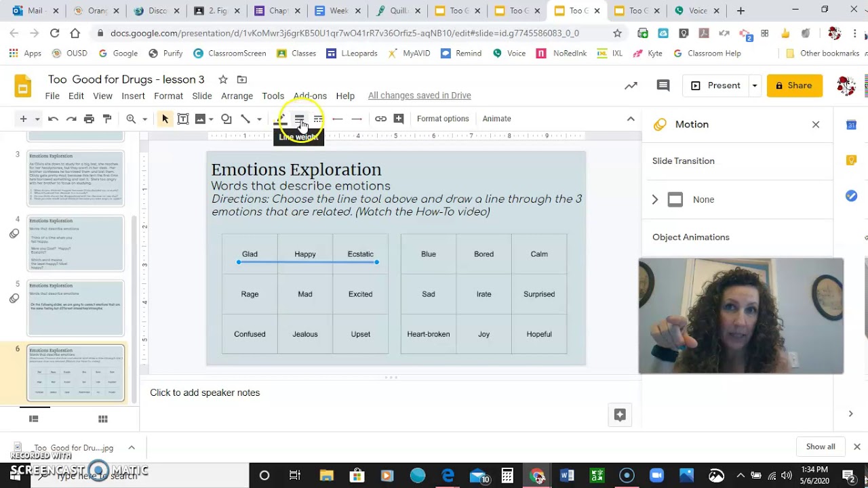Open the Line end arrow style

pyautogui.click(x=357, y=119)
